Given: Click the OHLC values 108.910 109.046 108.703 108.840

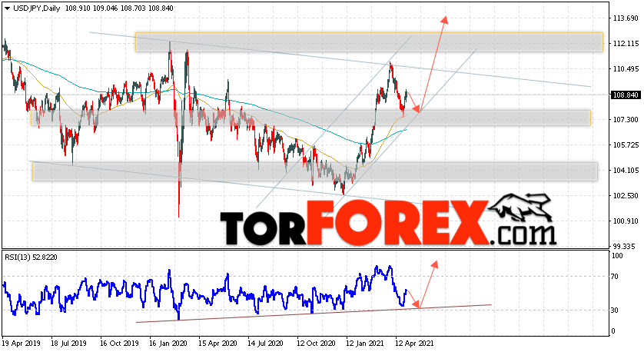Looking at the screenshot, I should [119, 8].
